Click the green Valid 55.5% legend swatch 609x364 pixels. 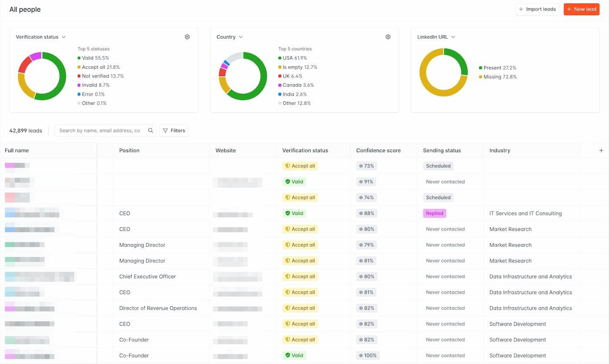pos(79,58)
